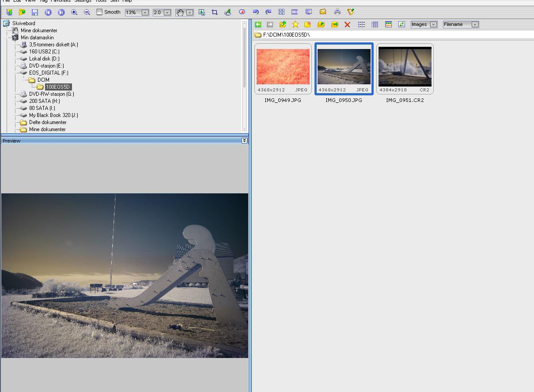Viewport: 534px width, 392px height.
Task: Select DVD-RW-stasjon (G:) in tree
Action: point(52,94)
